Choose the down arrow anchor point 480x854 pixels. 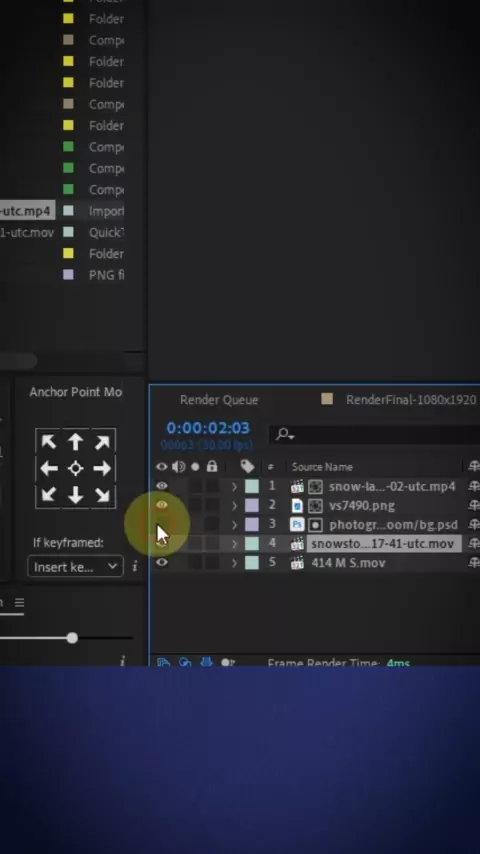(x=75, y=495)
